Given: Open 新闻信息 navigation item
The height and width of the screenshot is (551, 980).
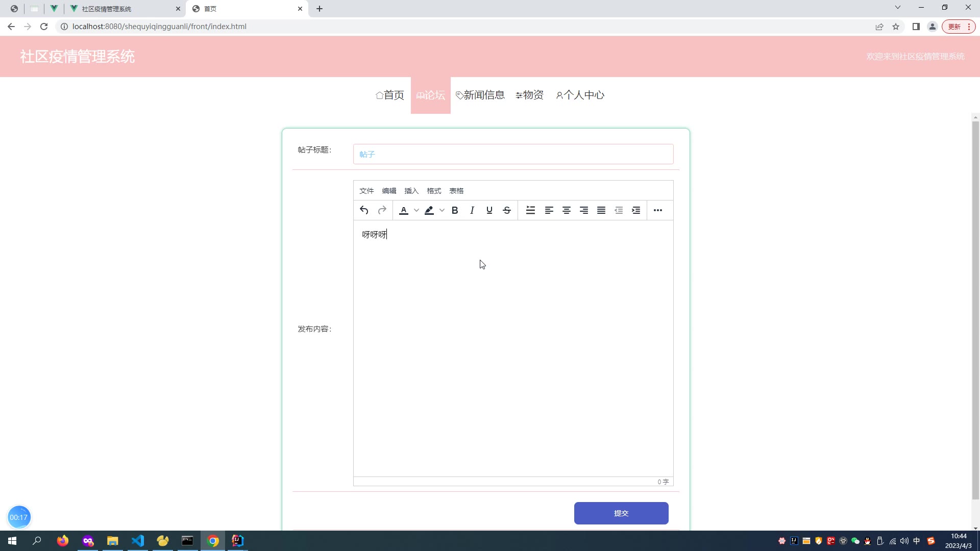Looking at the screenshot, I should pyautogui.click(x=480, y=95).
